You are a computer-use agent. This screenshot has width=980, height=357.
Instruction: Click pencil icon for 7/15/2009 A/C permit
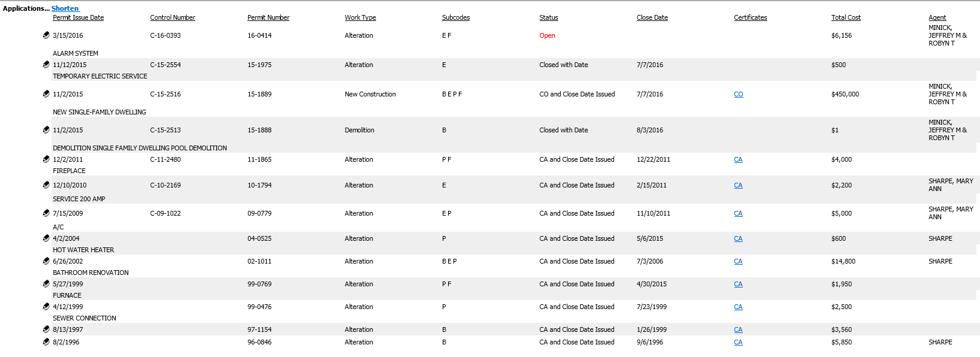46,213
